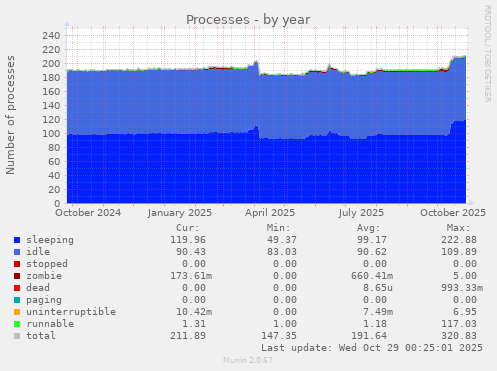Click the stopped legend color swatch
Viewport: 497px width, 371px height.
point(17,264)
